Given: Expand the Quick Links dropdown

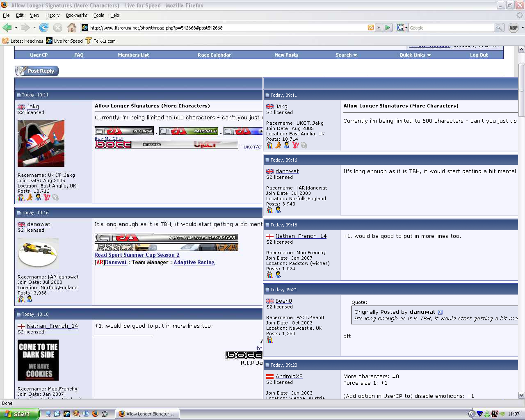Looking at the screenshot, I should [x=415, y=55].
